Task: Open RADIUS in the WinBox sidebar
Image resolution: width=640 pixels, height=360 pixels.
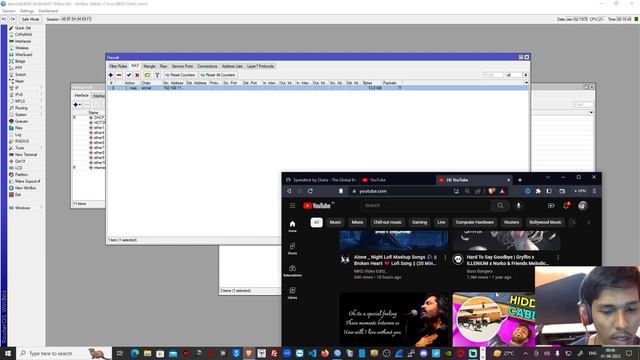Action: [22, 141]
